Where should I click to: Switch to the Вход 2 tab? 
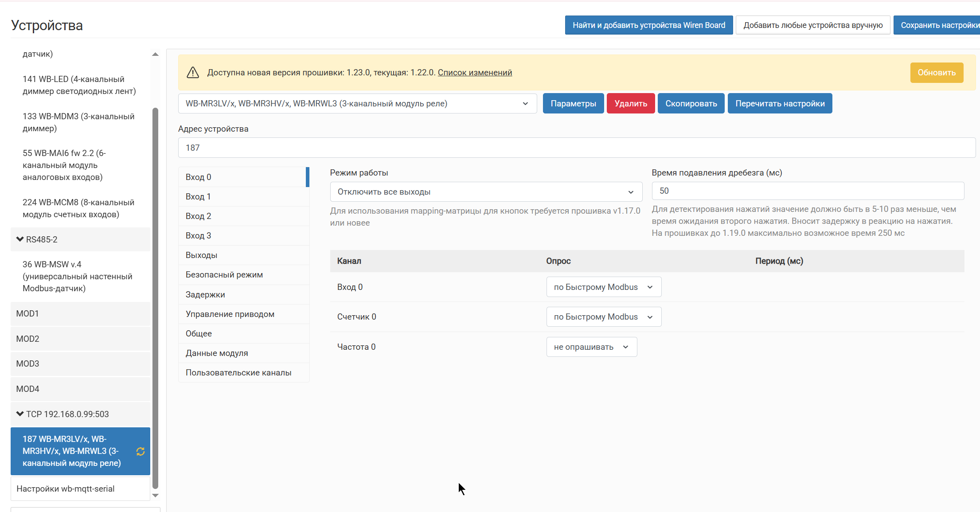click(x=244, y=216)
